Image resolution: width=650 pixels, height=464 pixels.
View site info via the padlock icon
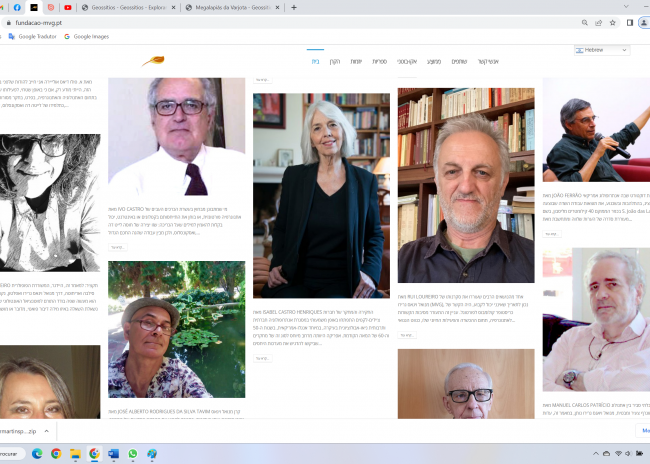9,23
